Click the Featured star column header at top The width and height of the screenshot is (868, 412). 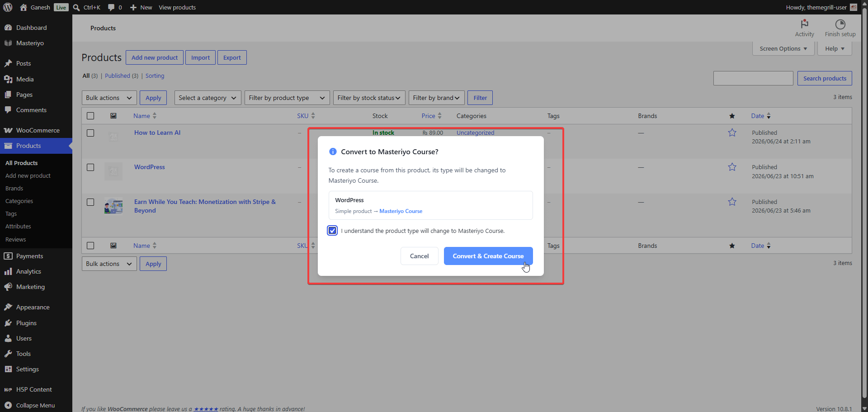point(732,116)
